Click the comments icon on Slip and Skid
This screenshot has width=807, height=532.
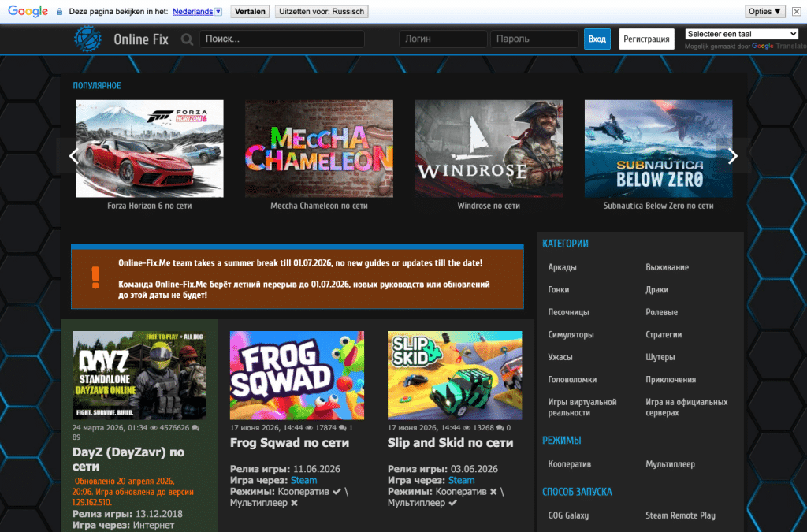click(500, 427)
